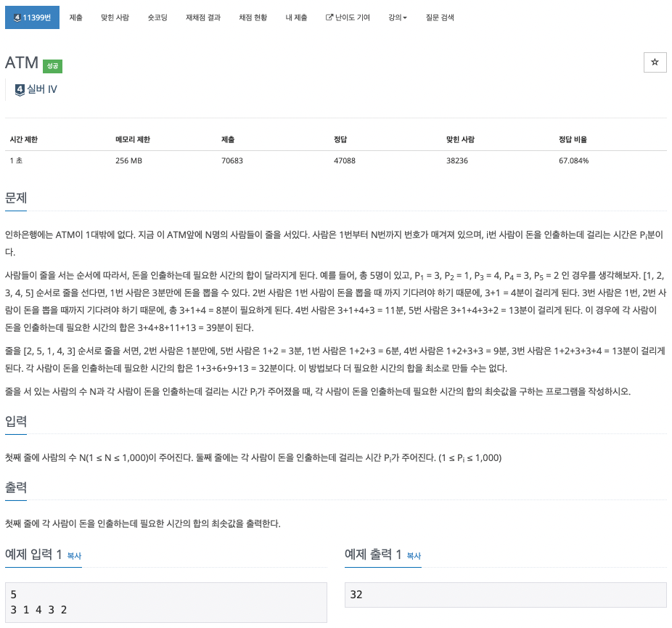Click the 38236 solvers value
Screen dimensions: 672x628
tap(457, 160)
